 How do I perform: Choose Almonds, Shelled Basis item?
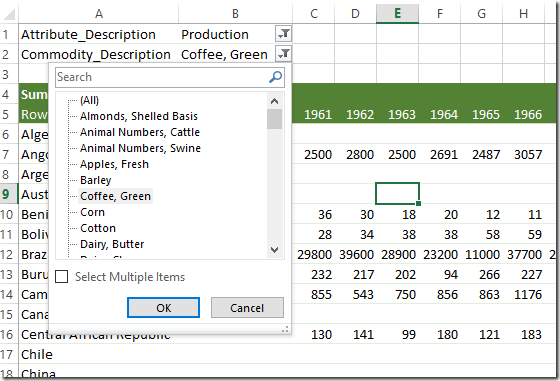point(139,116)
